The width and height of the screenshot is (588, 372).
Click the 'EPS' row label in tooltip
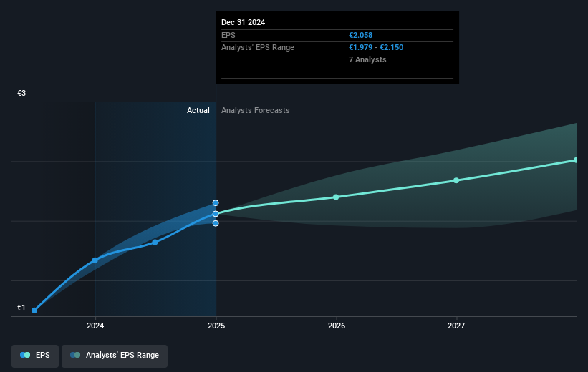click(228, 35)
